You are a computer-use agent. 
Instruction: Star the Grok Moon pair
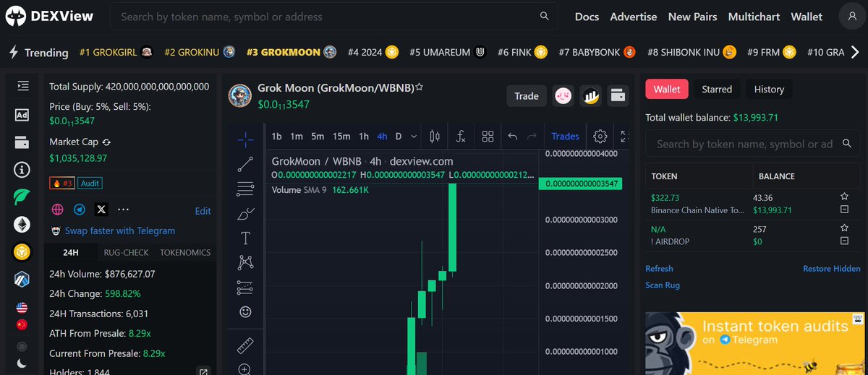pyautogui.click(x=419, y=87)
